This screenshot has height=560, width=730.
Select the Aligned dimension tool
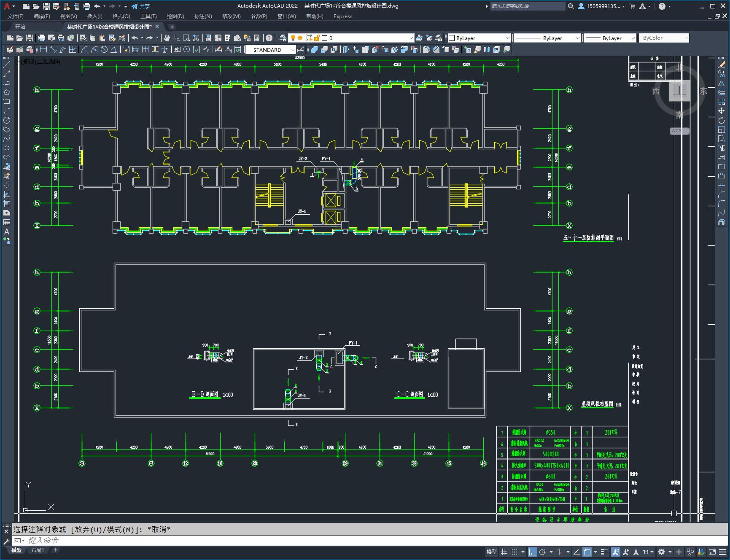tap(53, 50)
